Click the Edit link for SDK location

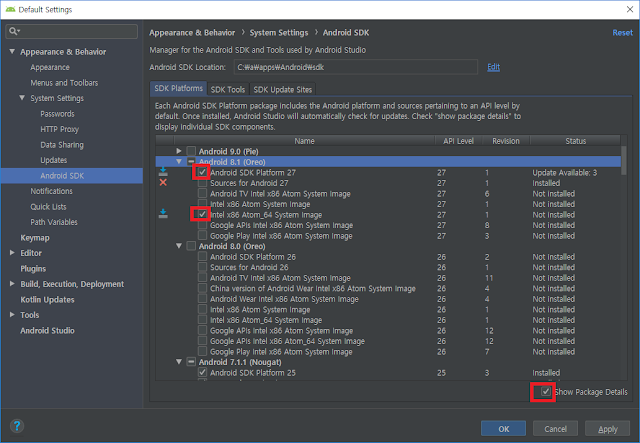pos(493,67)
